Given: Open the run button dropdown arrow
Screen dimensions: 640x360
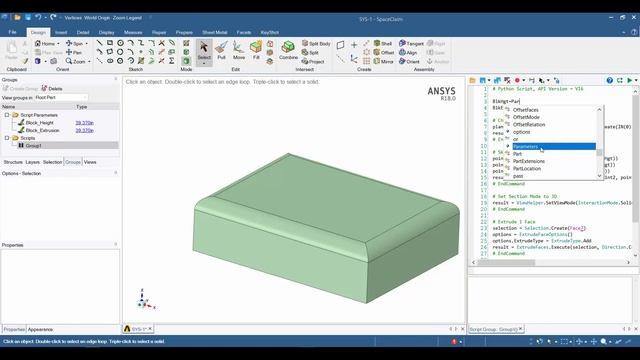Looking at the screenshot, I should [636, 80].
